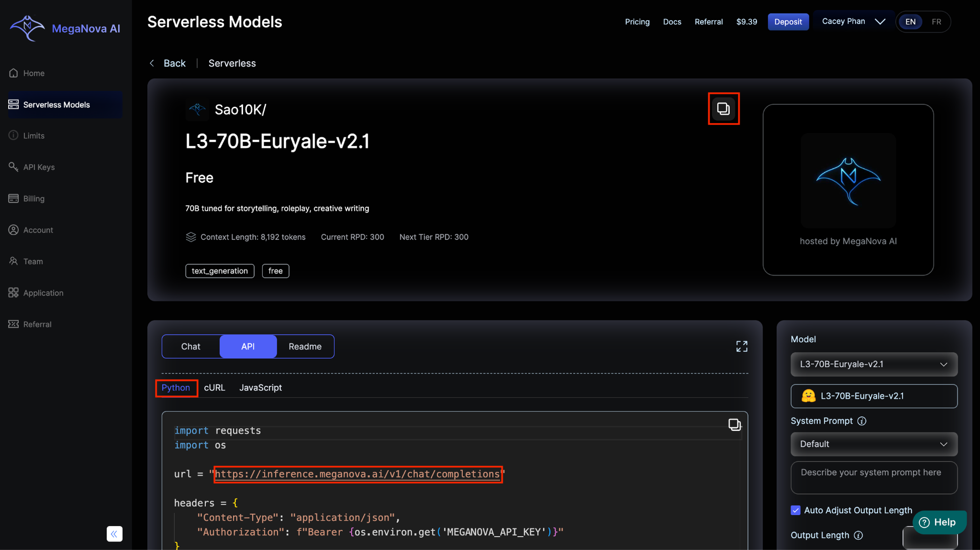
Task: Collapse the sidebar with double-chevron icon
Action: pyautogui.click(x=114, y=533)
